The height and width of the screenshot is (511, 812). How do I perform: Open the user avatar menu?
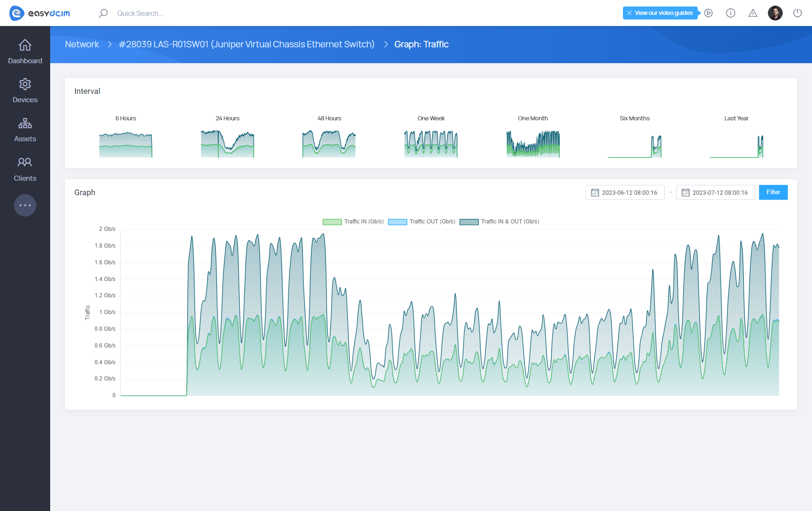coord(775,13)
